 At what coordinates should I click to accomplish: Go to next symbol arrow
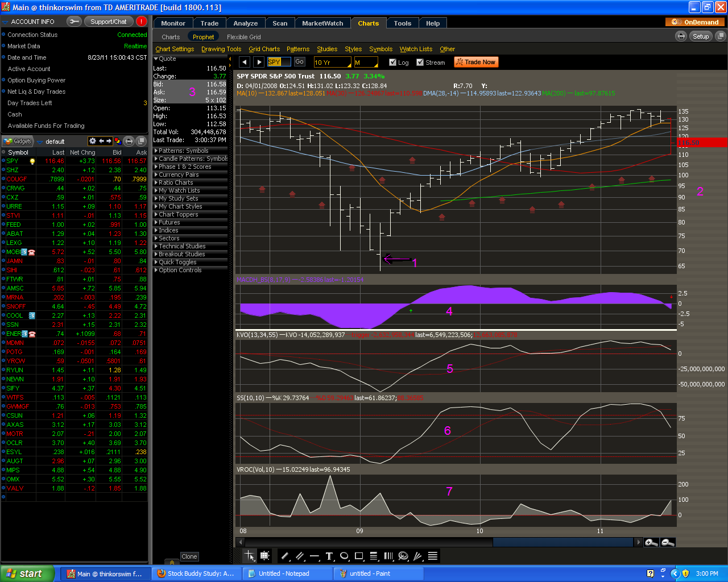tap(259, 62)
